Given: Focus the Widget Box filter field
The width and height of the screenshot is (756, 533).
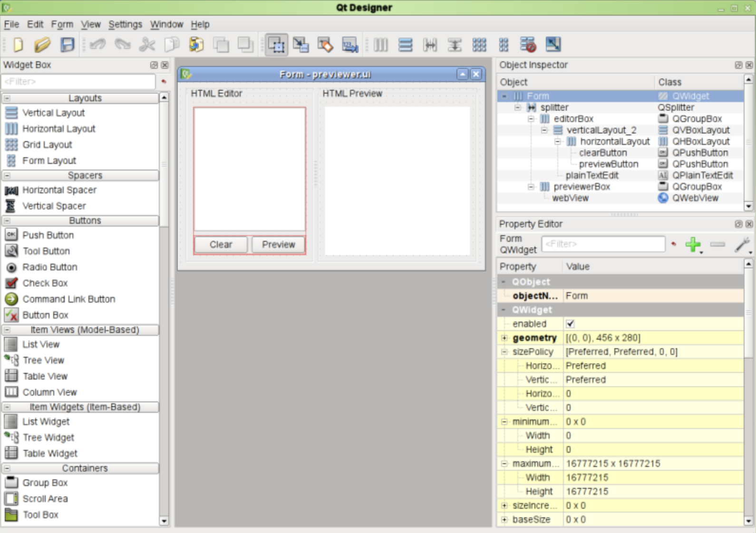Looking at the screenshot, I should (x=78, y=82).
